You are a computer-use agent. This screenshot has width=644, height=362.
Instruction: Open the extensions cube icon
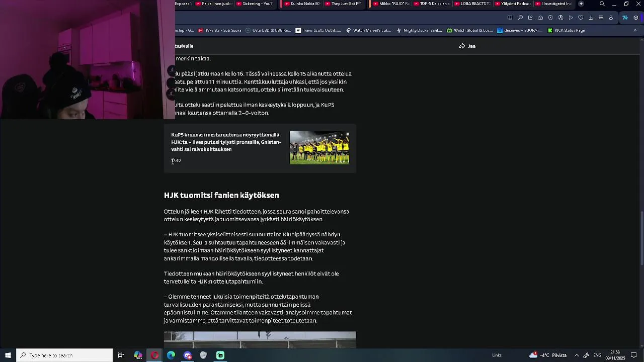pos(636,18)
